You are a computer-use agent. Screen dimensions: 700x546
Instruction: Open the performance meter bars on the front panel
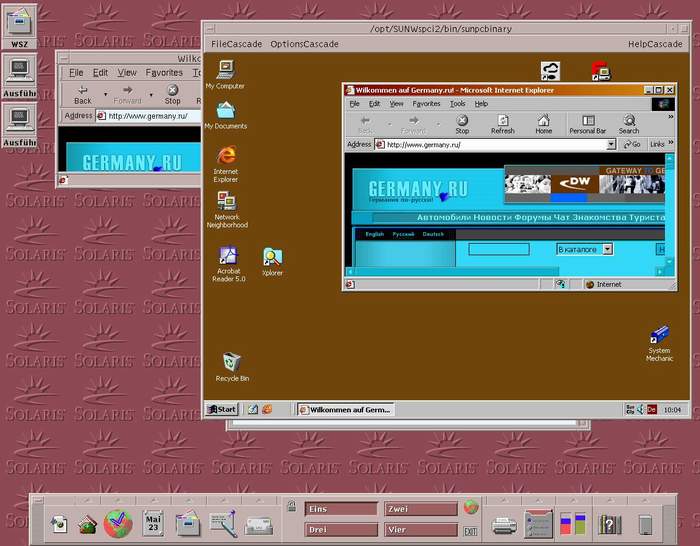(x=573, y=524)
